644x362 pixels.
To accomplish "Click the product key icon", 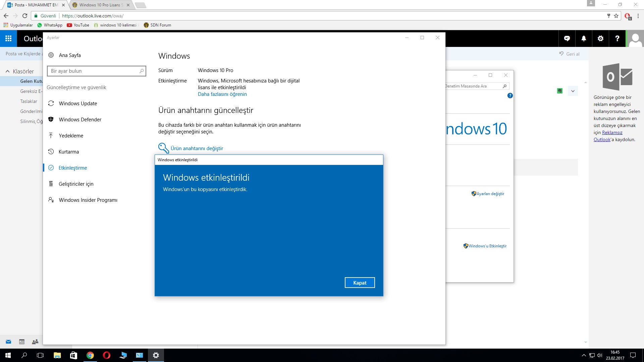I will pos(163,148).
